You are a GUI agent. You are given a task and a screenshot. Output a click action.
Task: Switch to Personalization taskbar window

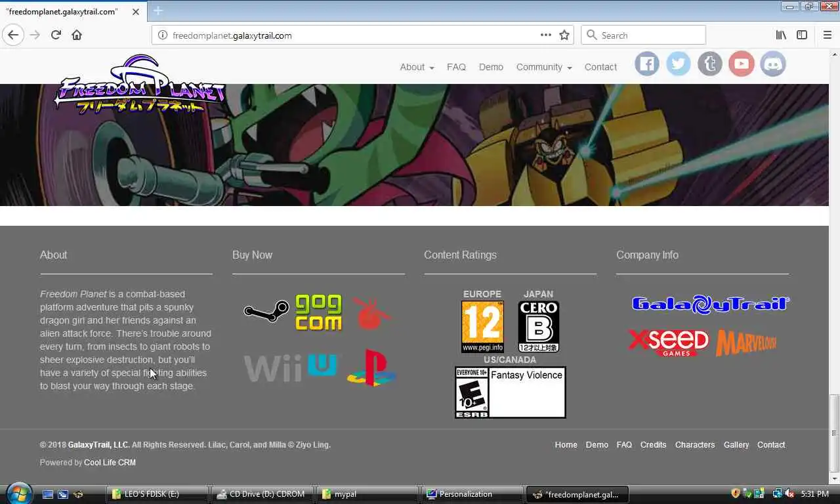tap(472, 494)
